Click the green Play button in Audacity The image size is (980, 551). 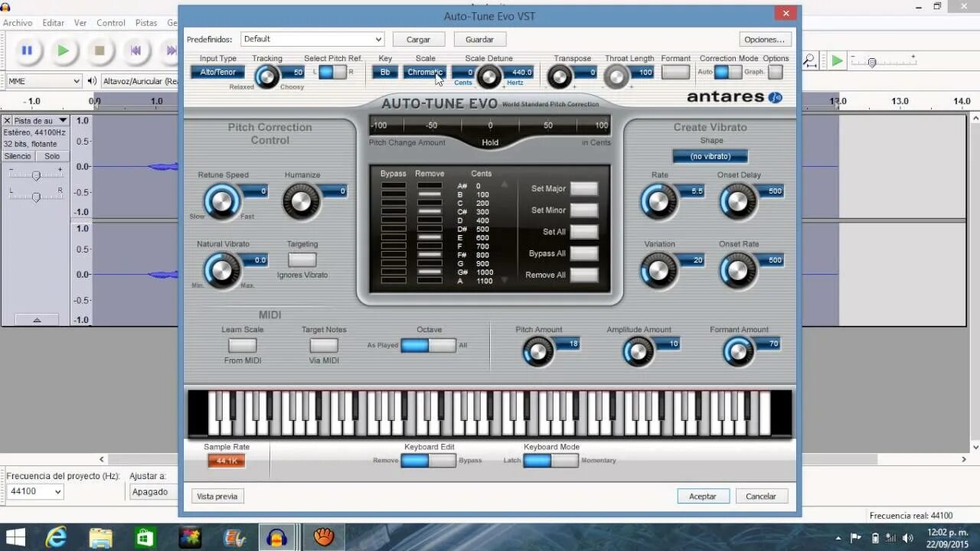pyautogui.click(x=63, y=51)
